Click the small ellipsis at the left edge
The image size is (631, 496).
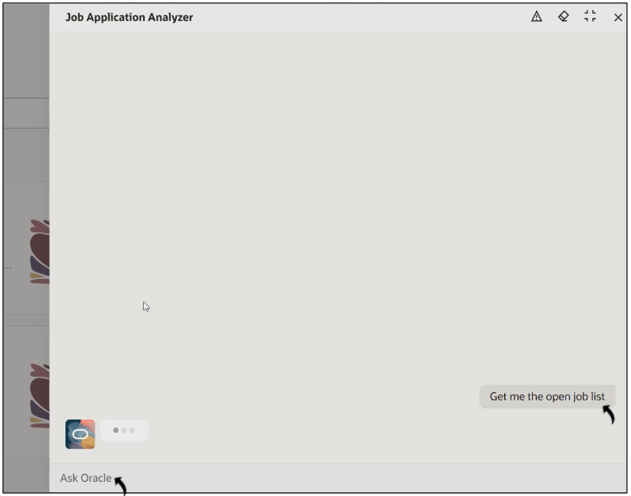(8, 268)
